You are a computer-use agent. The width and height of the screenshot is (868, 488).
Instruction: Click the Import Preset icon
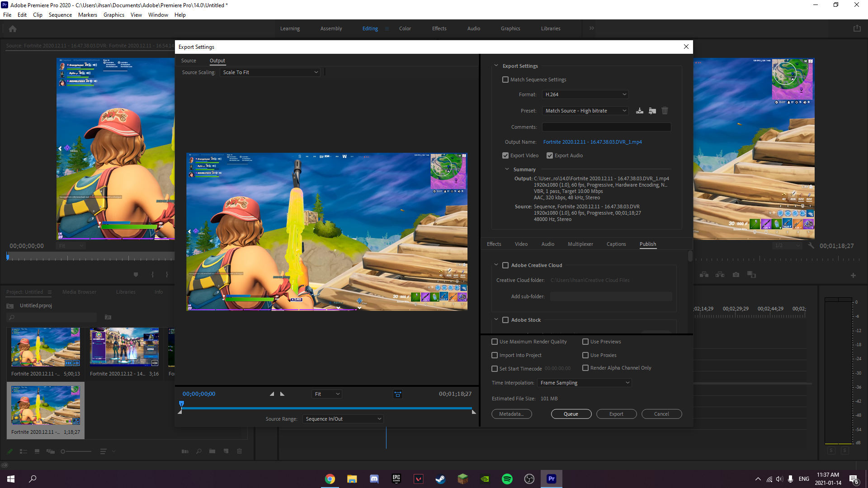coord(652,111)
